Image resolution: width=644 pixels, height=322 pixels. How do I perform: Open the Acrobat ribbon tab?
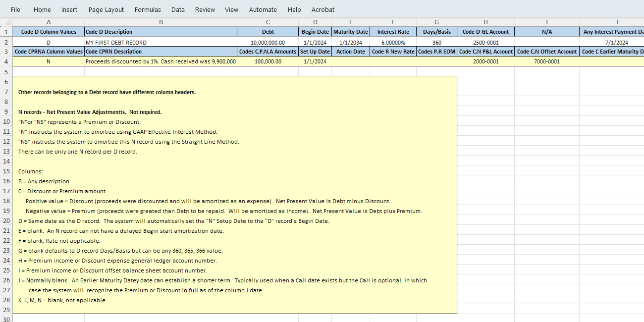[323, 9]
